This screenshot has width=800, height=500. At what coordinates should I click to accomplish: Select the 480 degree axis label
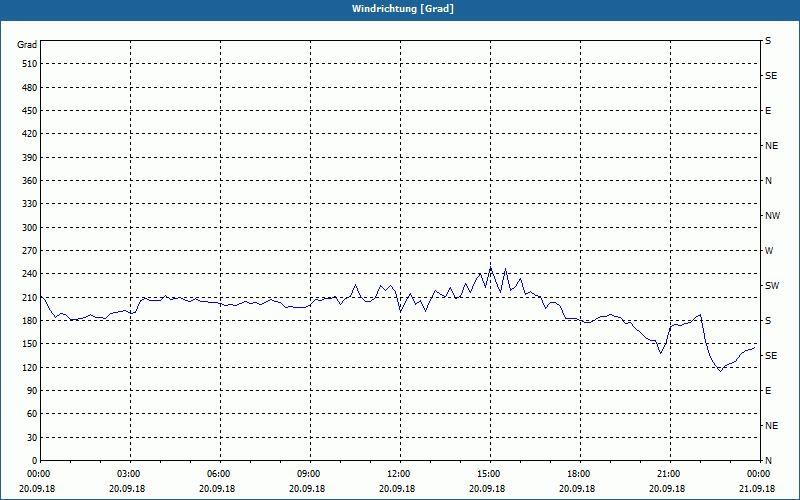pyautogui.click(x=30, y=88)
